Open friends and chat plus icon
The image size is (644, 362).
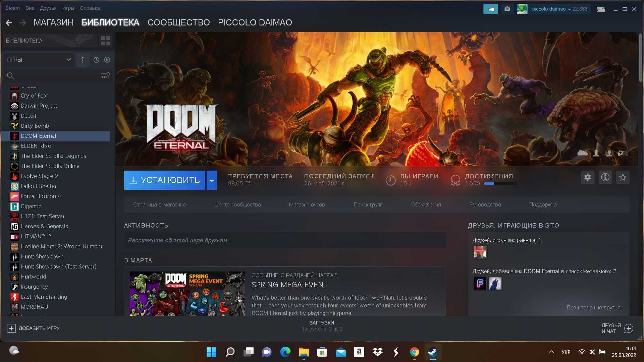pyautogui.click(x=629, y=328)
